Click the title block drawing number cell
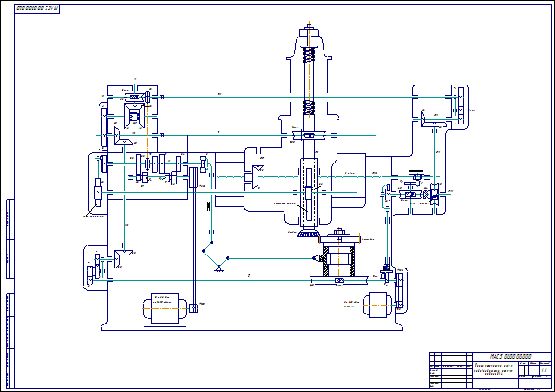This screenshot has height=392, width=555. pyautogui.click(x=512, y=357)
